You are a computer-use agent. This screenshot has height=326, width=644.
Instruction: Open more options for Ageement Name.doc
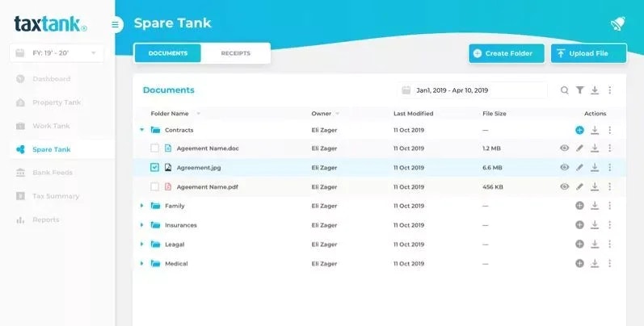click(609, 148)
